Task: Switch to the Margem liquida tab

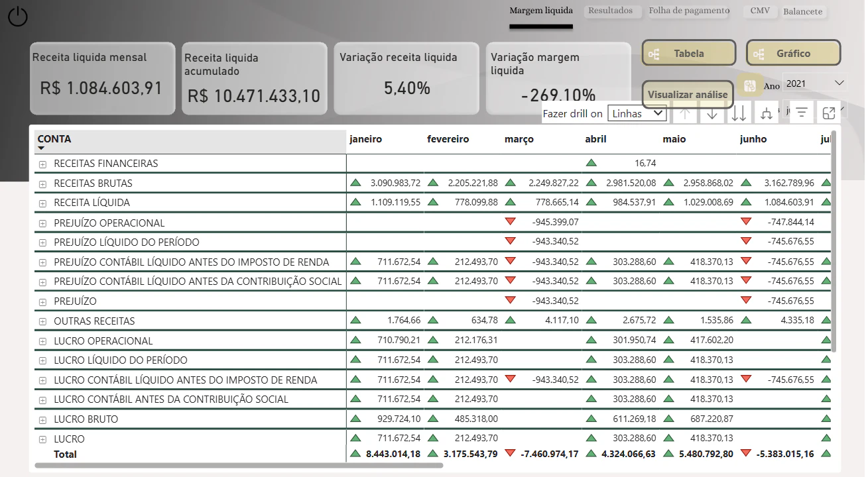Action: point(541,11)
